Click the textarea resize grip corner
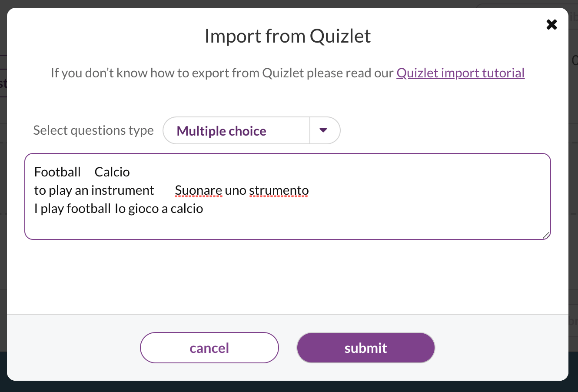Screen dimensions: 578x392 (x=546, y=236)
